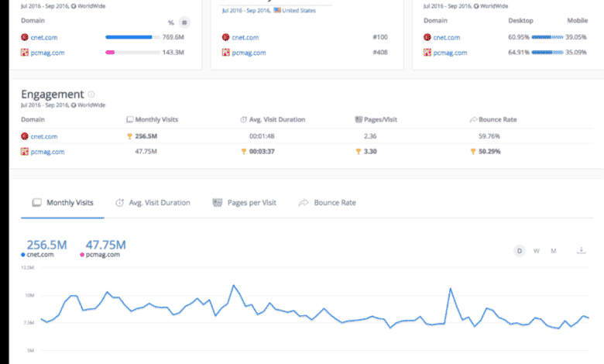This screenshot has height=364, width=604.
Task: Click pcmag.com favicon in ranking card
Action: tap(226, 53)
